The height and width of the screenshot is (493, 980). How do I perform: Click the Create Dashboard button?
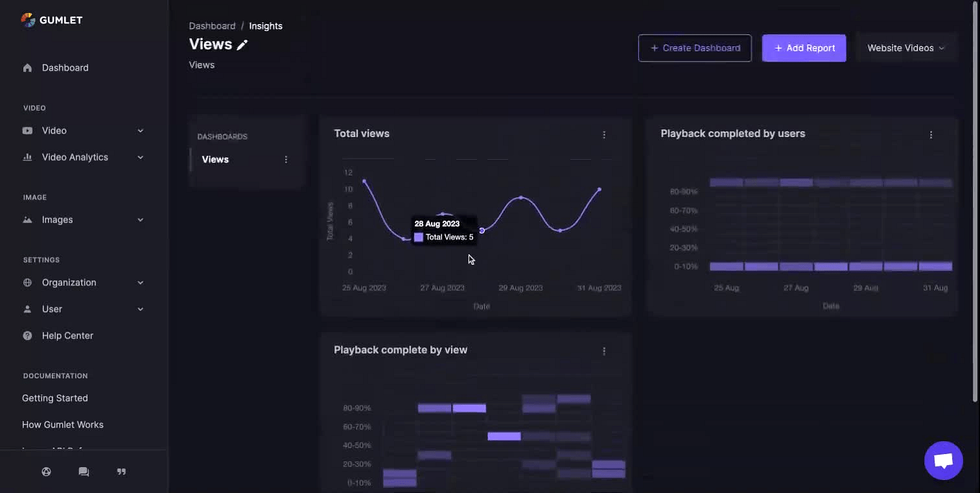[695, 48]
